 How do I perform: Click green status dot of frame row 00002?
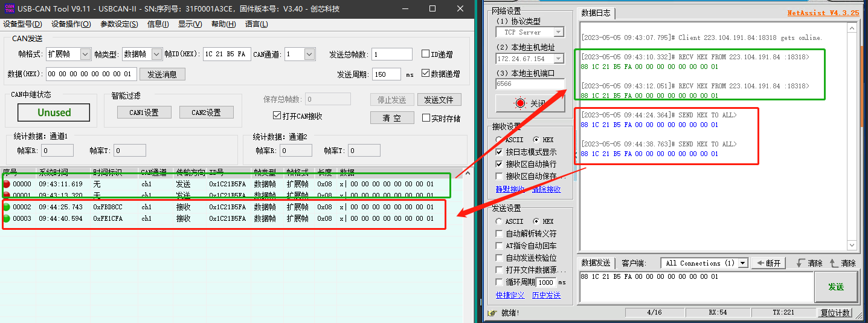point(7,207)
